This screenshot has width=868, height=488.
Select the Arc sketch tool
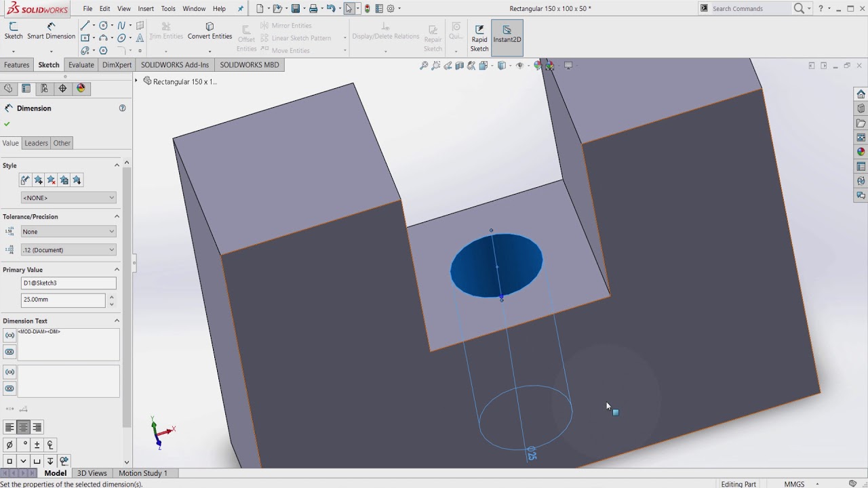103,38
